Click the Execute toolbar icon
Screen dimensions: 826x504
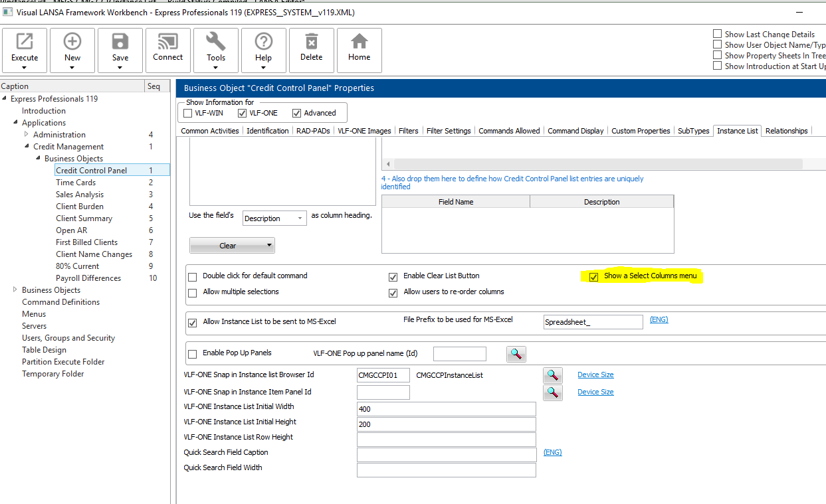[x=25, y=41]
